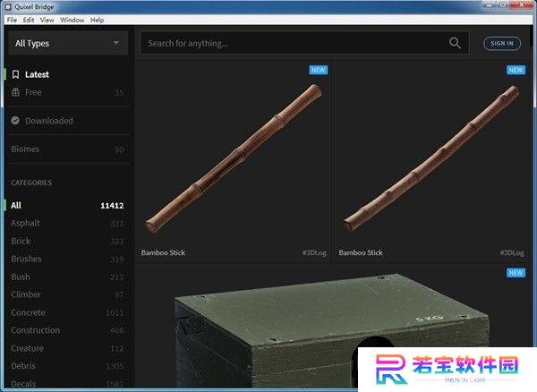The width and height of the screenshot is (537, 392).
Task: Click #3DLog tag on second Bamboo Stick
Action: coord(512,253)
